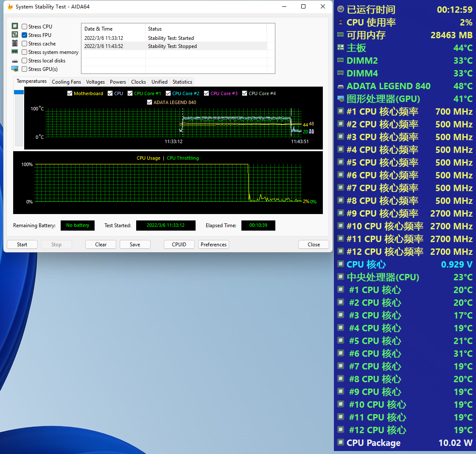Select the Statistics tab
Image resolution: width=476 pixels, height=454 pixels.
pos(182,82)
